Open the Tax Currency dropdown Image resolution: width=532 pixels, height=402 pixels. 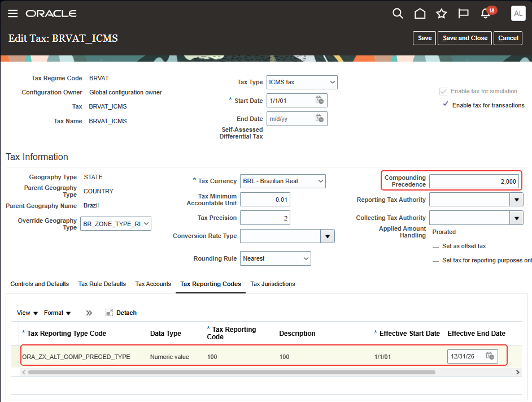pos(283,181)
